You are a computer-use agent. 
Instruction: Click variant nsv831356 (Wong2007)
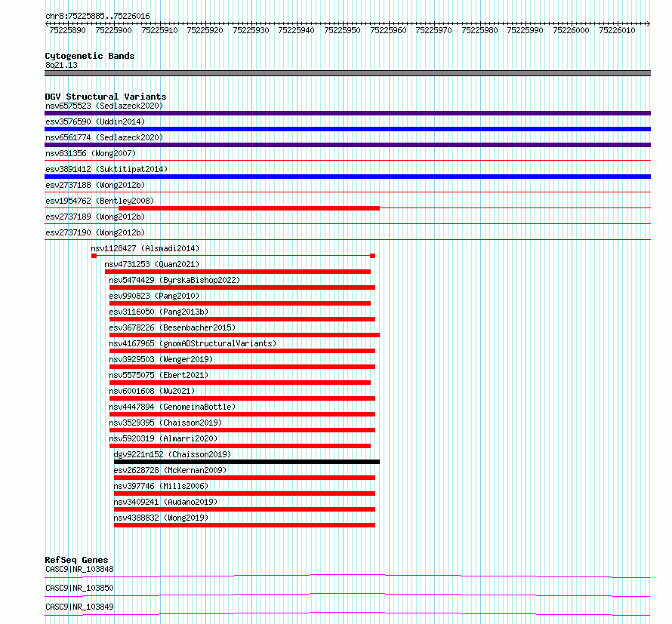point(91,153)
